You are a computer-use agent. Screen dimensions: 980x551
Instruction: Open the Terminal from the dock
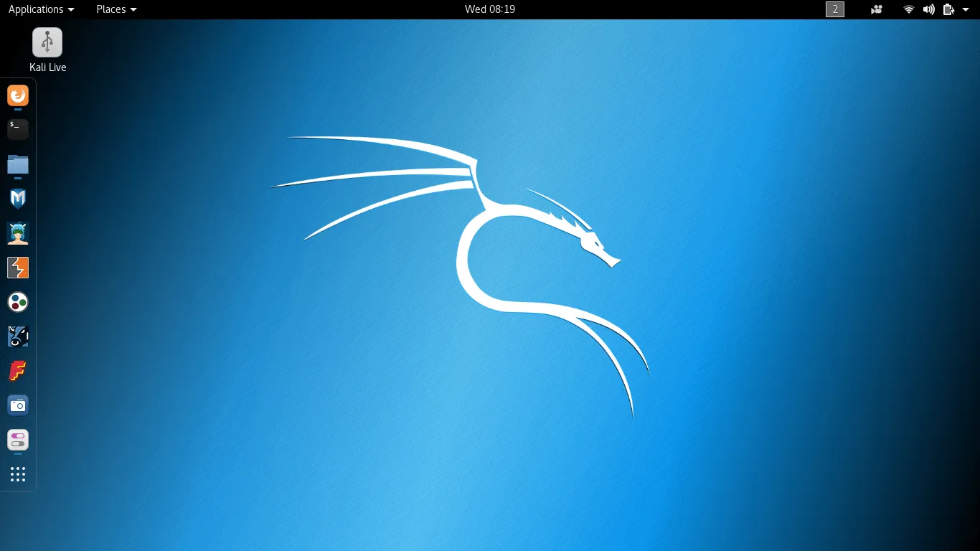click(x=18, y=129)
